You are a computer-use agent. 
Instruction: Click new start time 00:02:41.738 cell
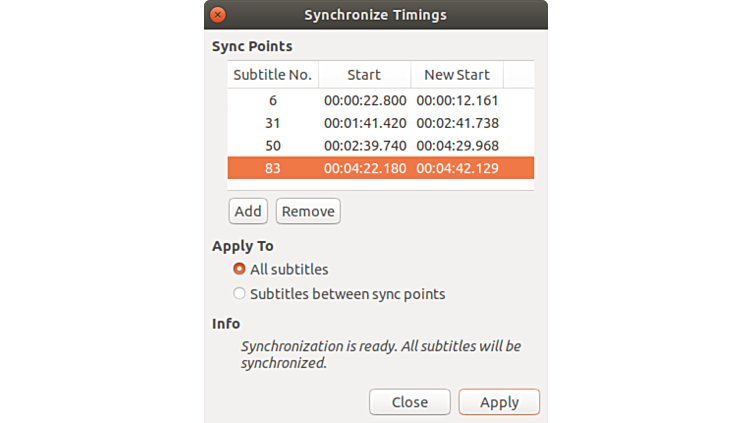pyautogui.click(x=457, y=123)
